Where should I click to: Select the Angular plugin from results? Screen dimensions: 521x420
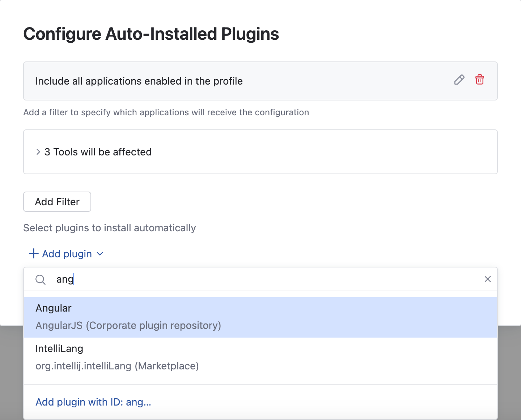tap(260, 317)
